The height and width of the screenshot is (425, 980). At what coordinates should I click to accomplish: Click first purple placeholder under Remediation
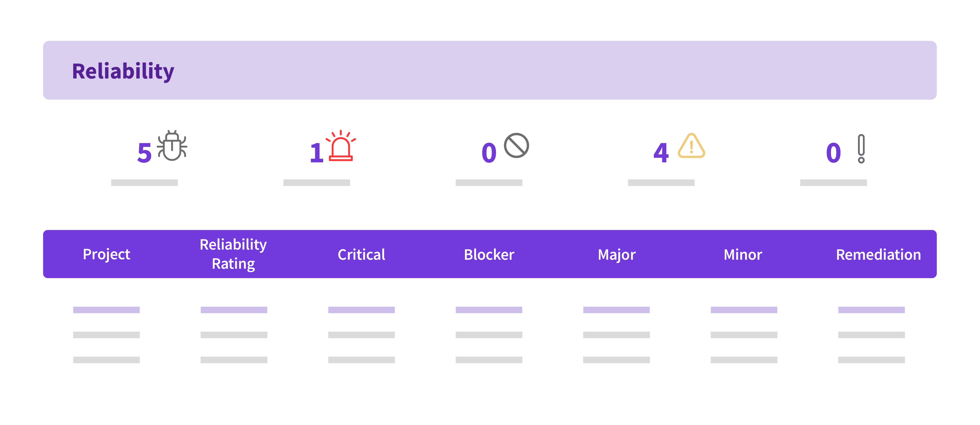point(871,310)
